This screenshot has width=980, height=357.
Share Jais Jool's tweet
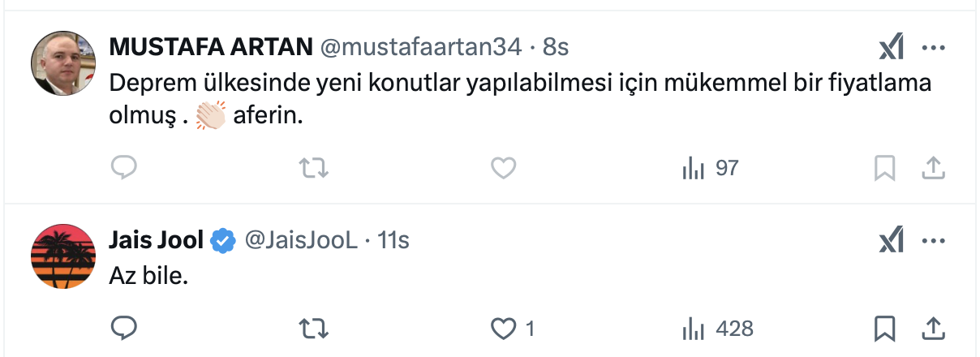tap(933, 329)
